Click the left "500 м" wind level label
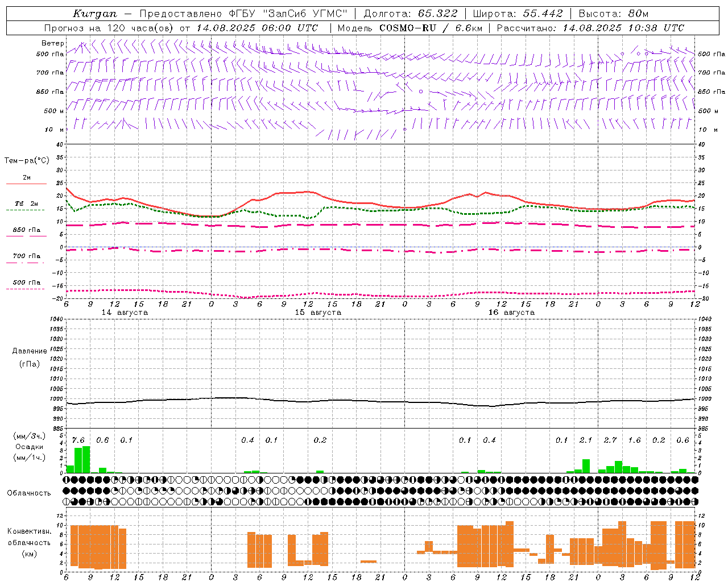The height and width of the screenshot is (582, 728). [54, 111]
